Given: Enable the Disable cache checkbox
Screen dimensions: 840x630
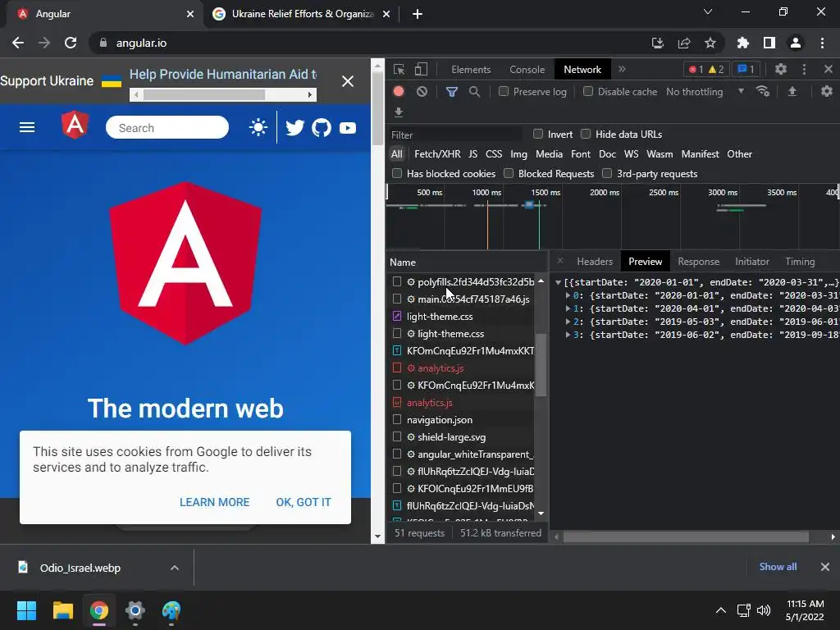Looking at the screenshot, I should (x=588, y=91).
